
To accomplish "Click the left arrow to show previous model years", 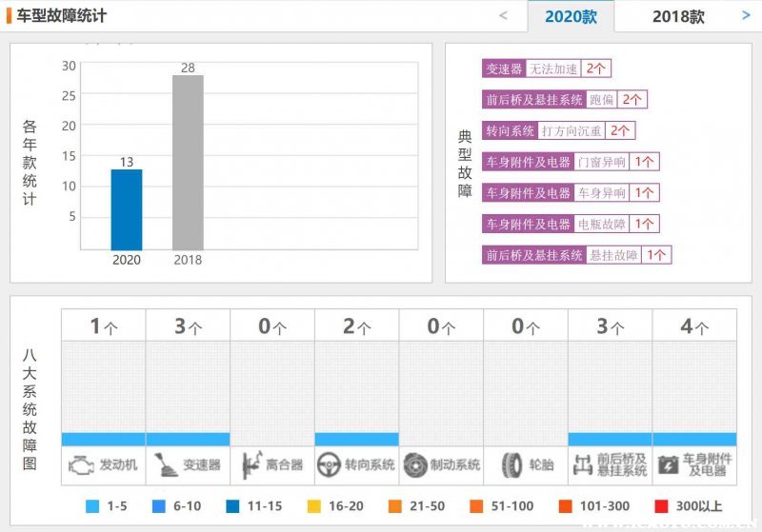I will coord(503,15).
